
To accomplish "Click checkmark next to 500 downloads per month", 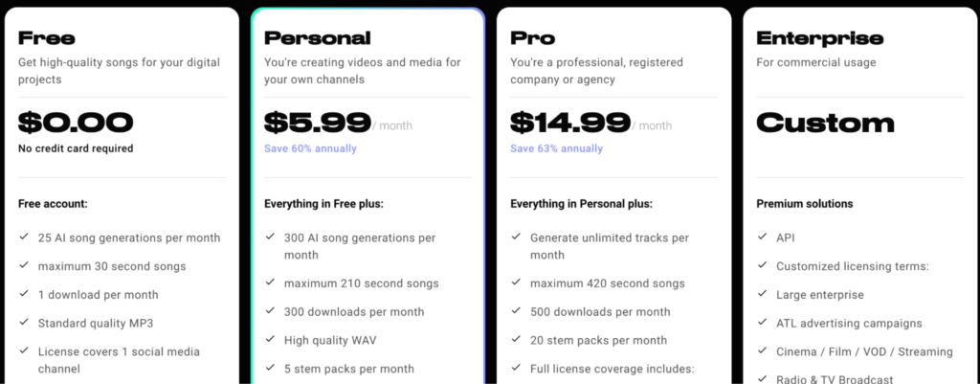I will point(516,311).
